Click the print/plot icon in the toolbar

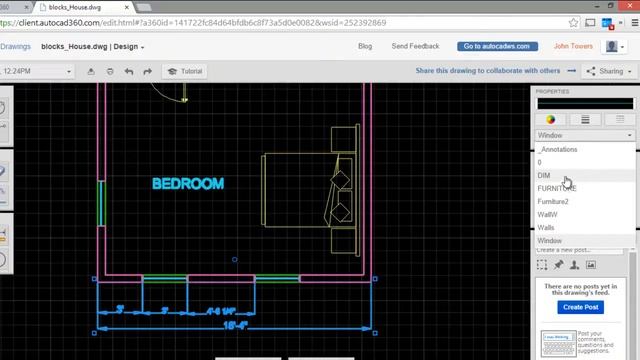tap(110, 71)
